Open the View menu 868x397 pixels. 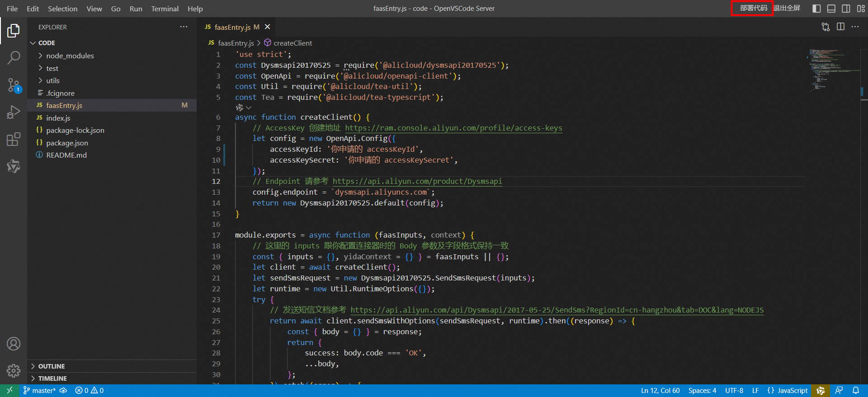pyautogui.click(x=94, y=9)
